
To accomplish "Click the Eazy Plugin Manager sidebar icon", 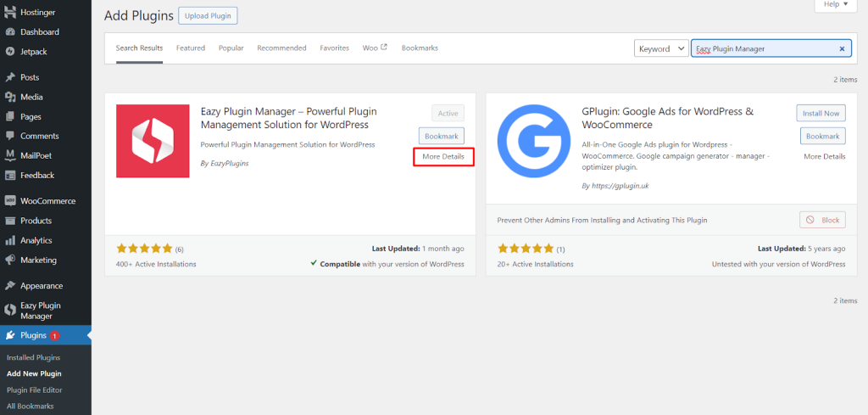I will [10, 311].
